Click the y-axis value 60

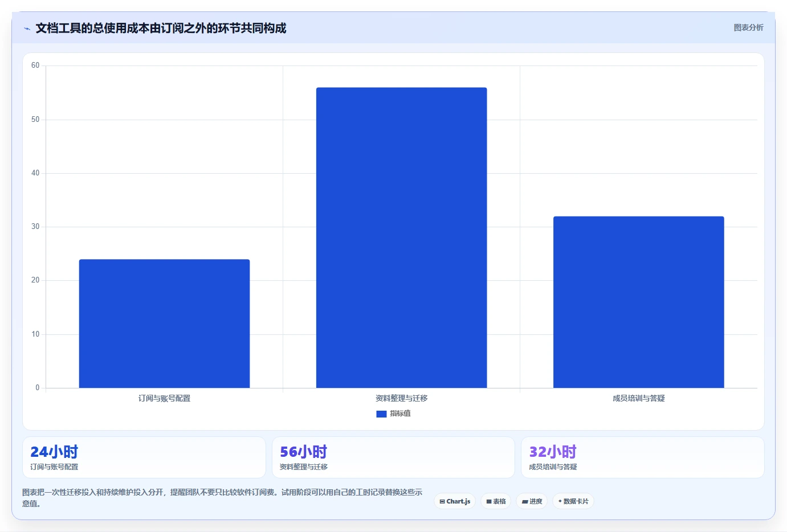[35, 66]
